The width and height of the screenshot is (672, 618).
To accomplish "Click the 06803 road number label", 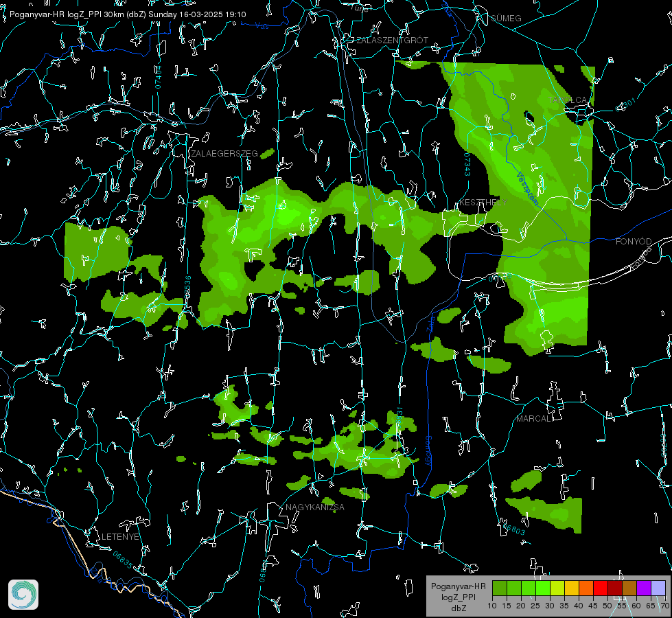I will click(513, 528).
